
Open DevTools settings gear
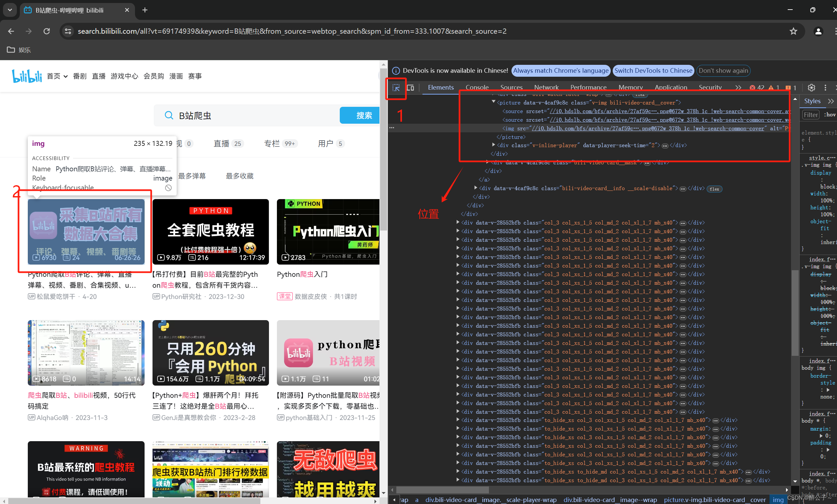[x=811, y=88]
